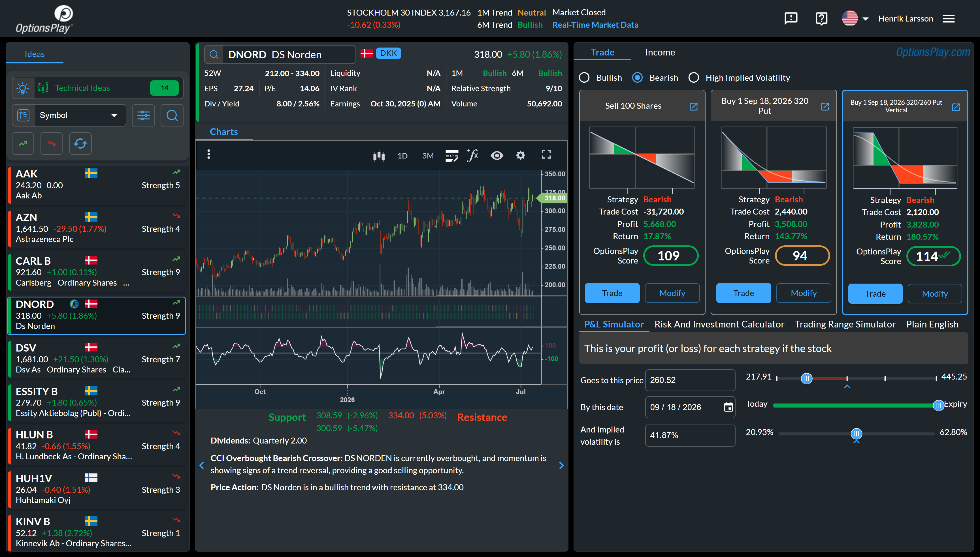Image resolution: width=980 pixels, height=557 pixels.
Task: Open the feedback message icon
Action: [791, 18]
